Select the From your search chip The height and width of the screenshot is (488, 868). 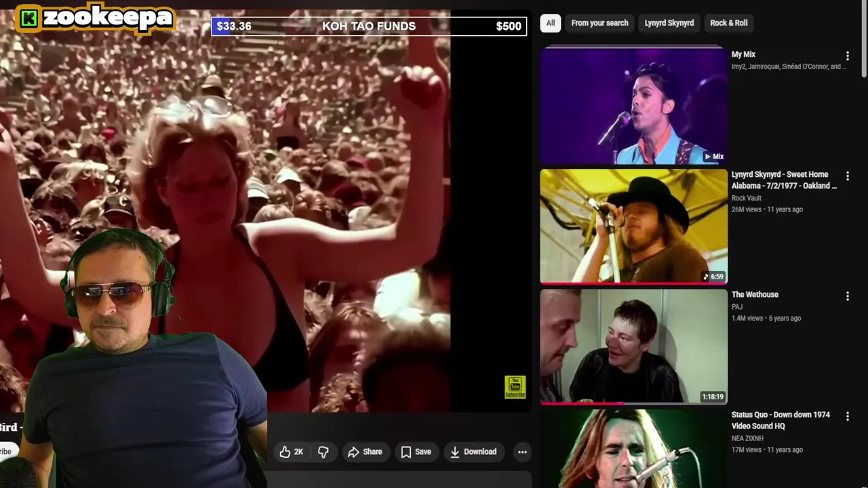[599, 23]
